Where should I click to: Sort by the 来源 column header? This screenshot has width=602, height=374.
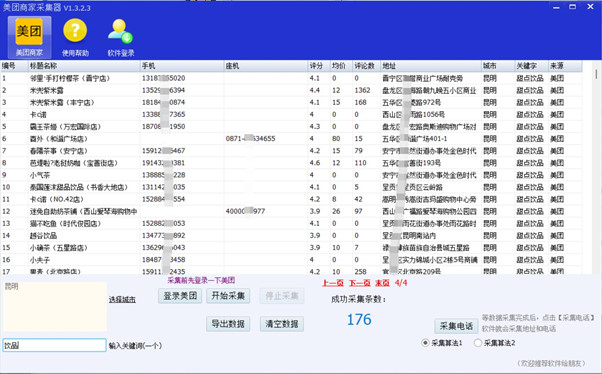pos(565,66)
